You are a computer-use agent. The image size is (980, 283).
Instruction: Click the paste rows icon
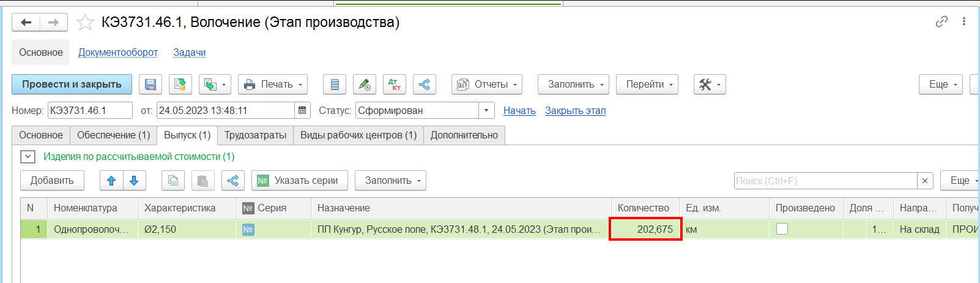pyautogui.click(x=203, y=181)
